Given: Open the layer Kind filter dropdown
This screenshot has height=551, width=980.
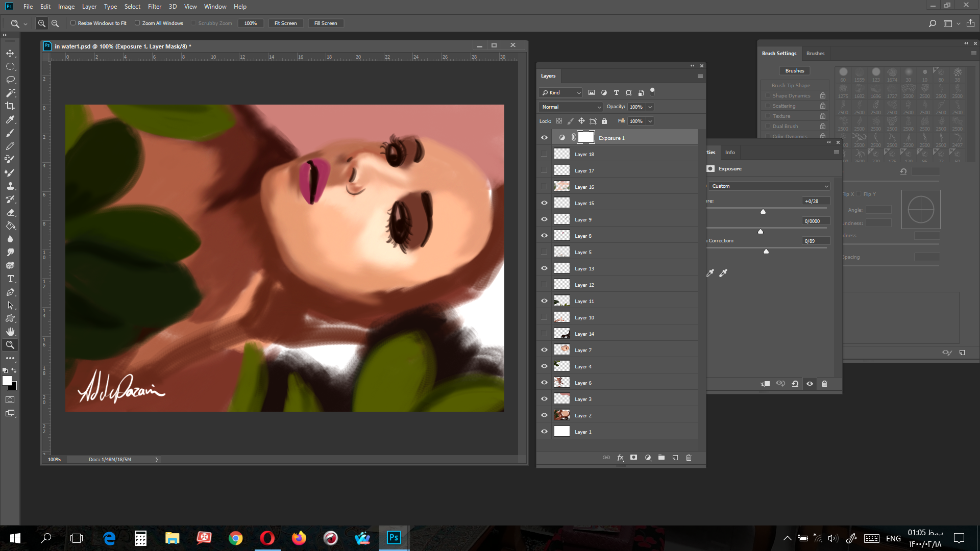Looking at the screenshot, I should coord(560,93).
